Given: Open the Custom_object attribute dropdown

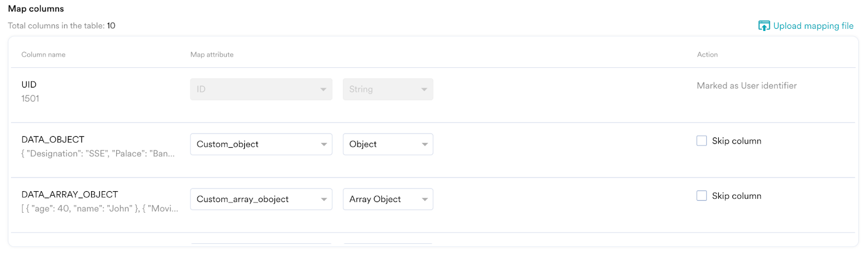Looking at the screenshot, I should 261,144.
